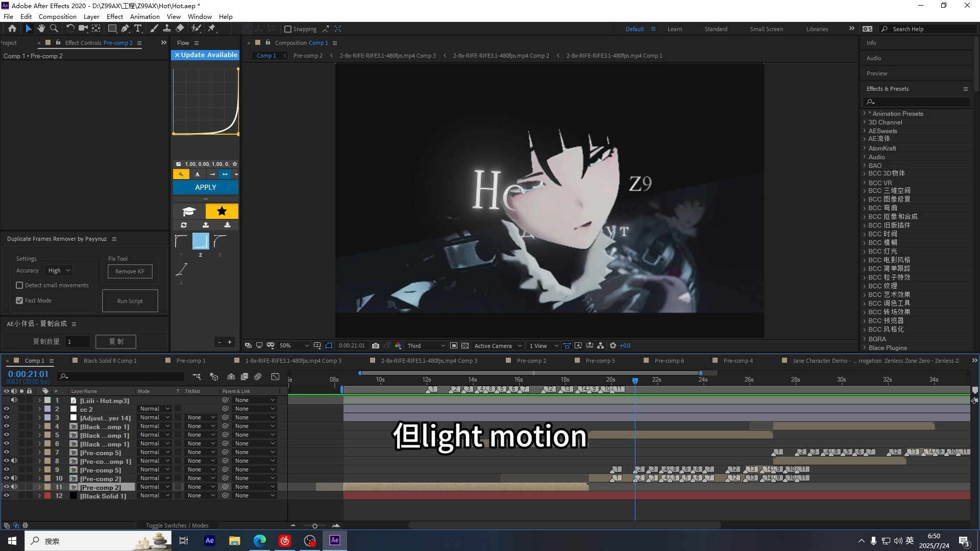Click the Remove KF button
The width and height of the screenshot is (980, 551).
(x=130, y=271)
